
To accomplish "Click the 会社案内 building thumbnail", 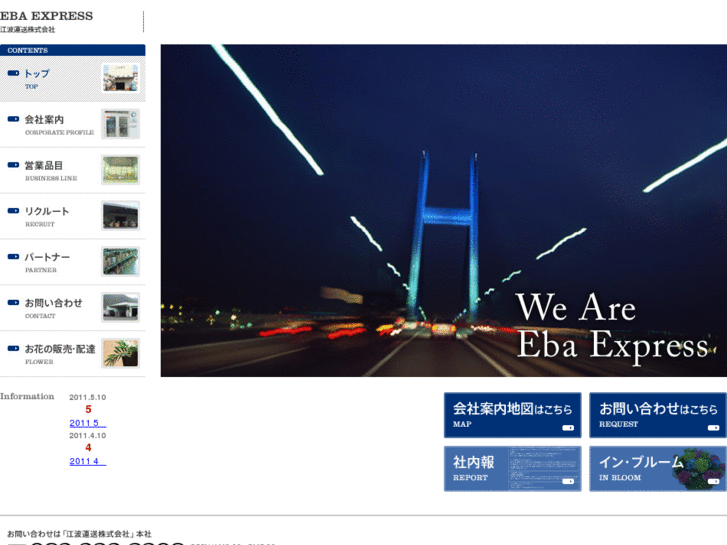I will [x=121, y=124].
